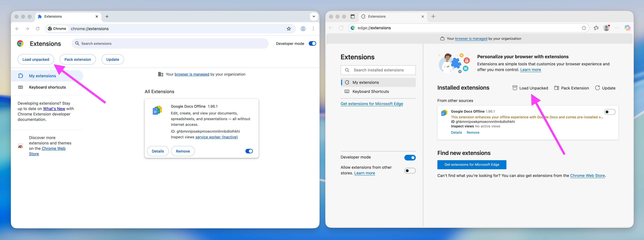This screenshot has width=644, height=240.
Task: Select Keyboard shortcuts in Chrome sidebar
Action: 47,87
